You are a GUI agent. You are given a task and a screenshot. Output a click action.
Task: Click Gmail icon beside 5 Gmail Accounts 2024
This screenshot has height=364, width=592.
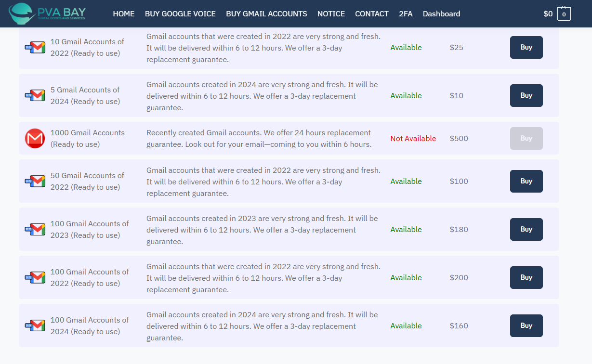click(x=35, y=95)
